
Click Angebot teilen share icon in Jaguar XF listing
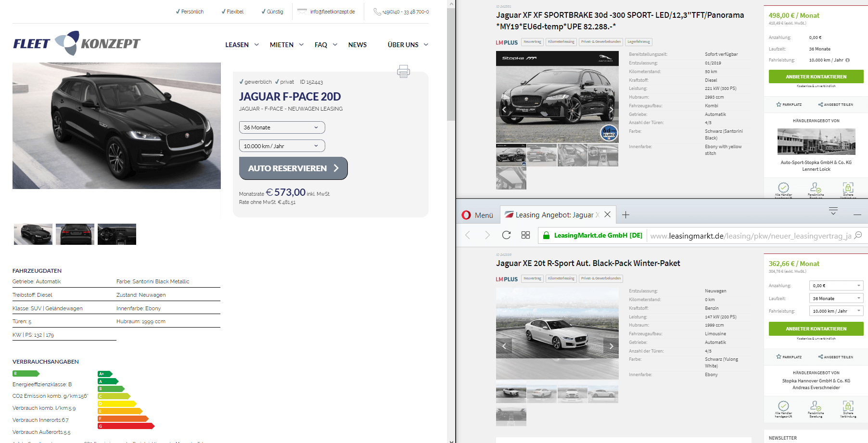click(x=820, y=104)
